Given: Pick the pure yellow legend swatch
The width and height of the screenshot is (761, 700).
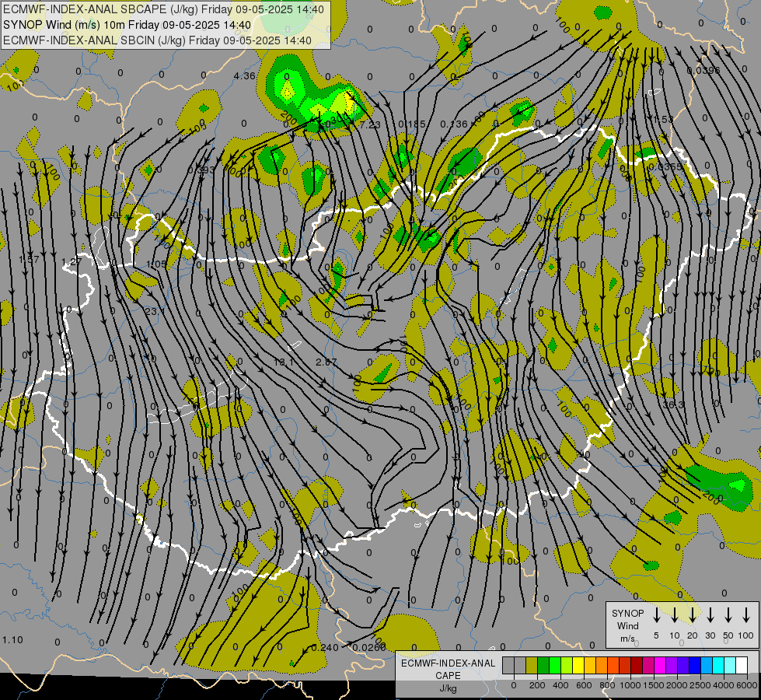Looking at the screenshot, I should pos(578,665).
